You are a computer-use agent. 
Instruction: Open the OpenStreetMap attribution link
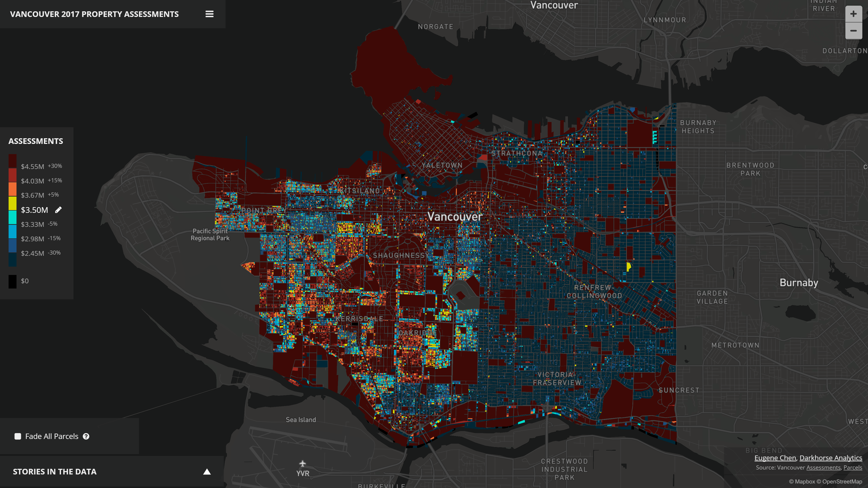click(x=839, y=482)
